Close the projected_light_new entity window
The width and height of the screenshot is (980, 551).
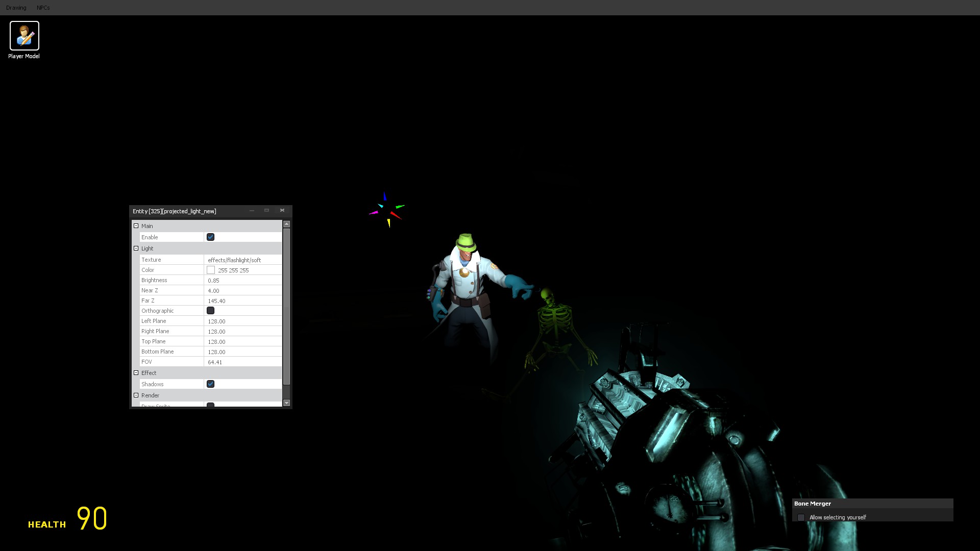[x=282, y=211]
